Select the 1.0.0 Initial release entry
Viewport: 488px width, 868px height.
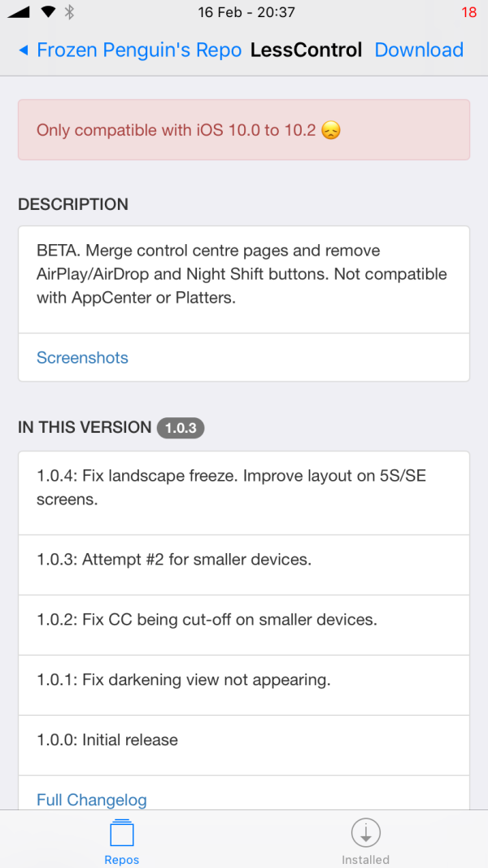[244, 740]
